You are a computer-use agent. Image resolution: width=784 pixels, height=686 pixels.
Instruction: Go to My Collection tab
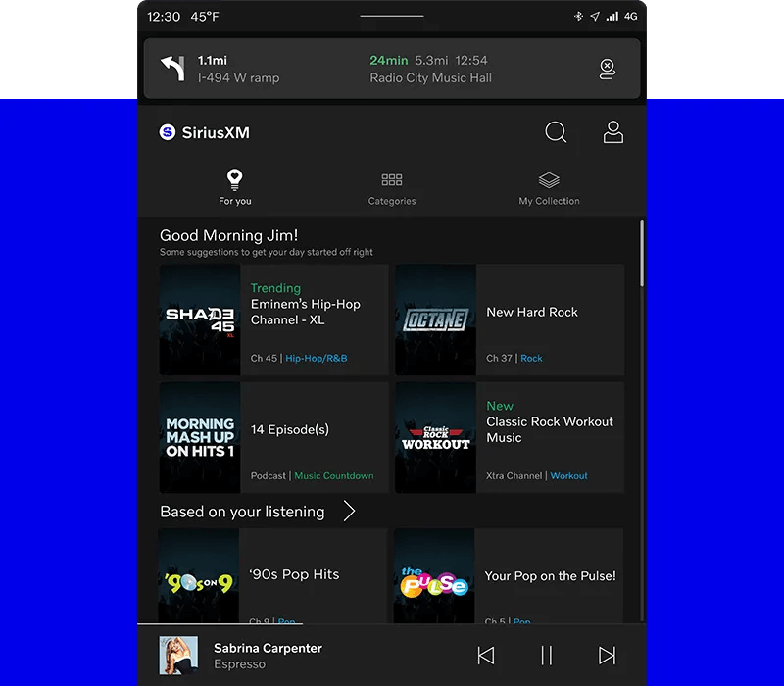pyautogui.click(x=549, y=187)
